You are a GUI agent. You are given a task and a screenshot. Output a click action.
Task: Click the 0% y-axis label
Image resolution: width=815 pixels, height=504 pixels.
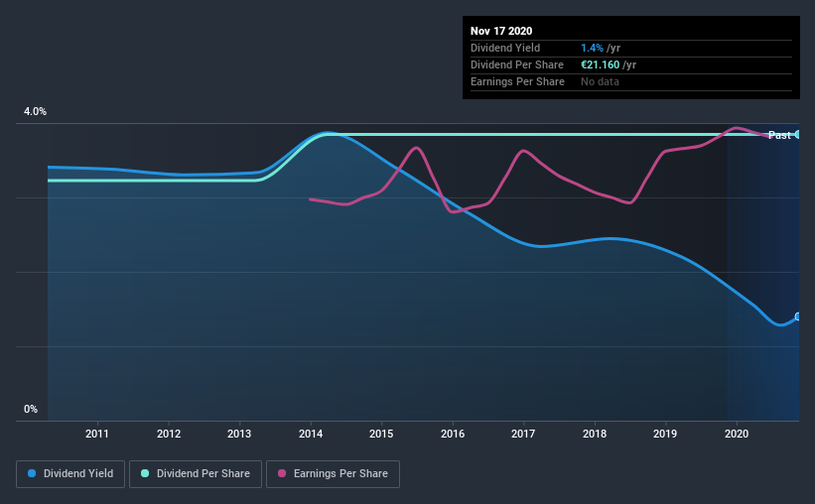point(31,410)
